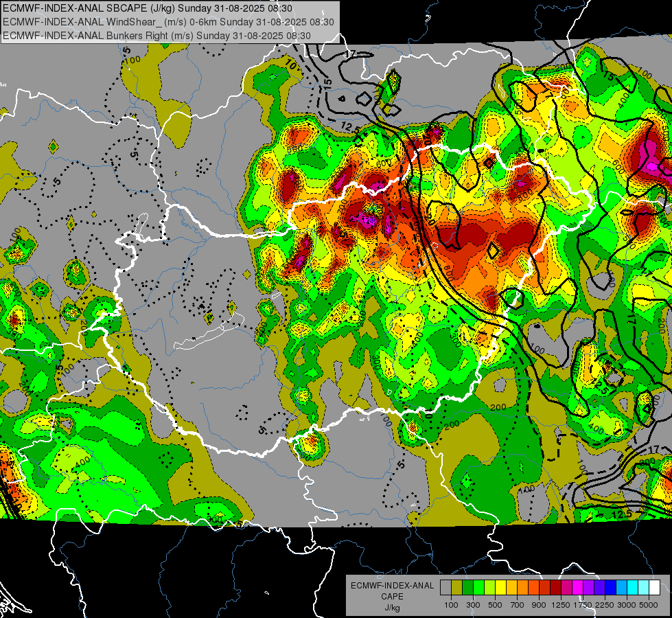Select the pale cyan legend swatch

(x=644, y=588)
